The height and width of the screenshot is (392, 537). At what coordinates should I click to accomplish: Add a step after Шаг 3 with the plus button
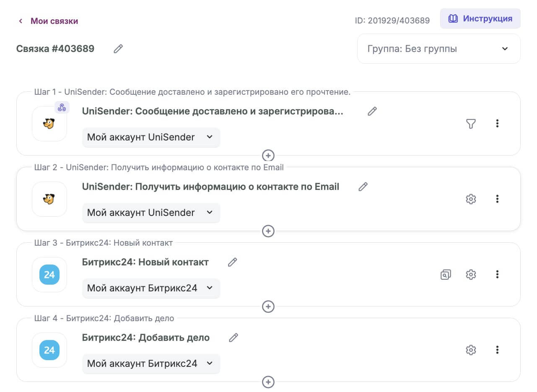268,306
